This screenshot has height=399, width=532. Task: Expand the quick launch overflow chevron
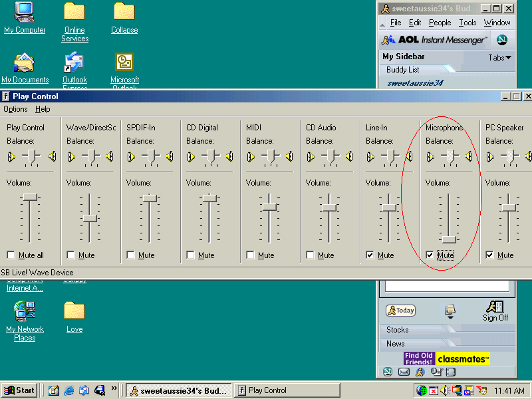(x=114, y=388)
